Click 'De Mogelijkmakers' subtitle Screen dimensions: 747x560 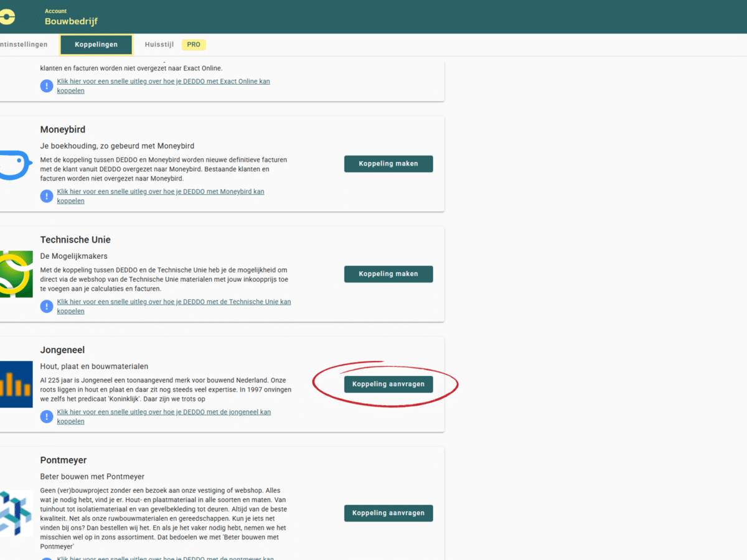click(x=74, y=256)
